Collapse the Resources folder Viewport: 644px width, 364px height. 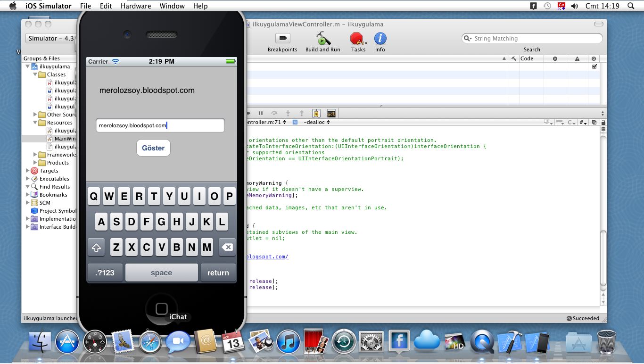[x=35, y=123]
